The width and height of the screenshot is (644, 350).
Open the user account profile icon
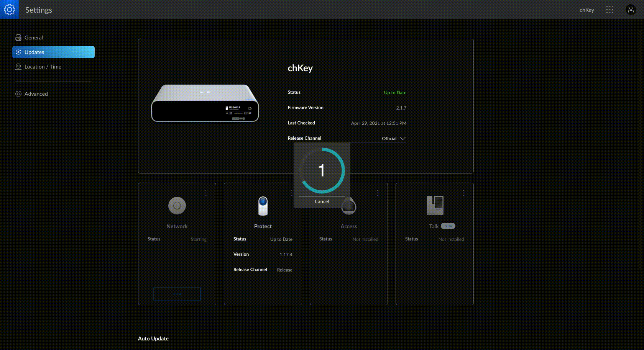point(631,10)
